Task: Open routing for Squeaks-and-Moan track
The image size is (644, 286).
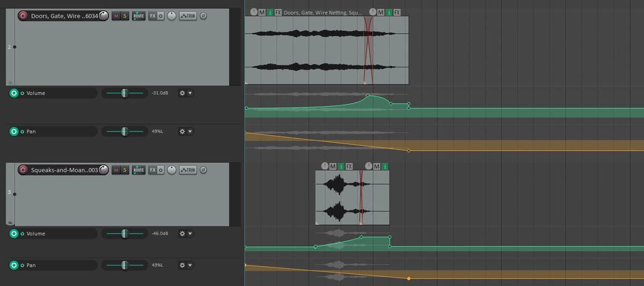Action: pos(139,170)
